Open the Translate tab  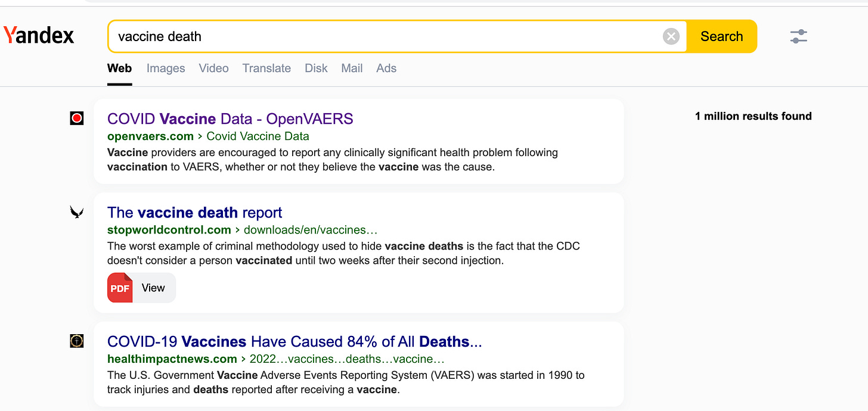point(266,68)
